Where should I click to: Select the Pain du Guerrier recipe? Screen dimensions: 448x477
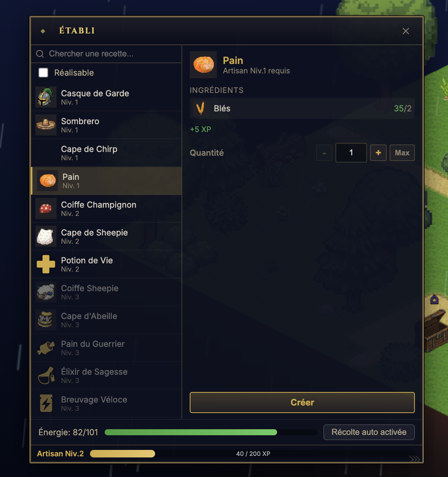[106, 348]
